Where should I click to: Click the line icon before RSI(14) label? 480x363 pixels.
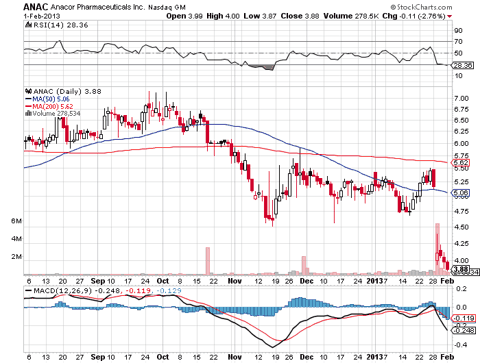point(28,25)
